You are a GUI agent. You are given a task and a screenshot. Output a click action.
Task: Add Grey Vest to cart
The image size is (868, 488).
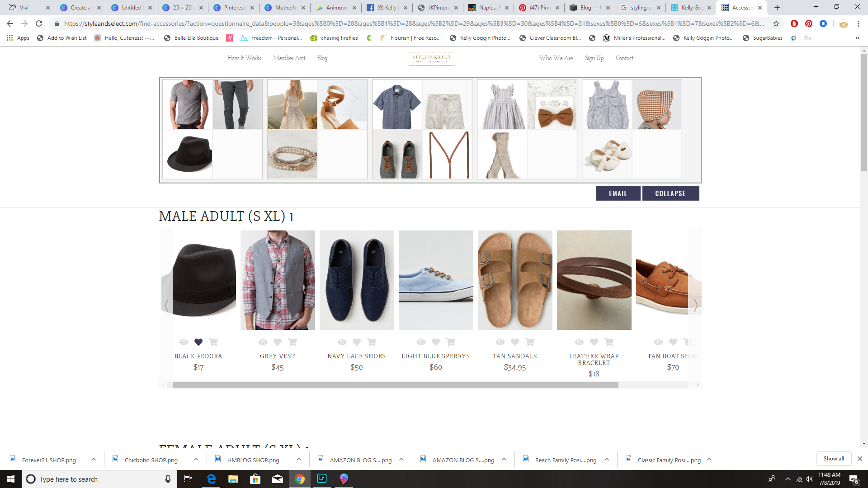(292, 342)
